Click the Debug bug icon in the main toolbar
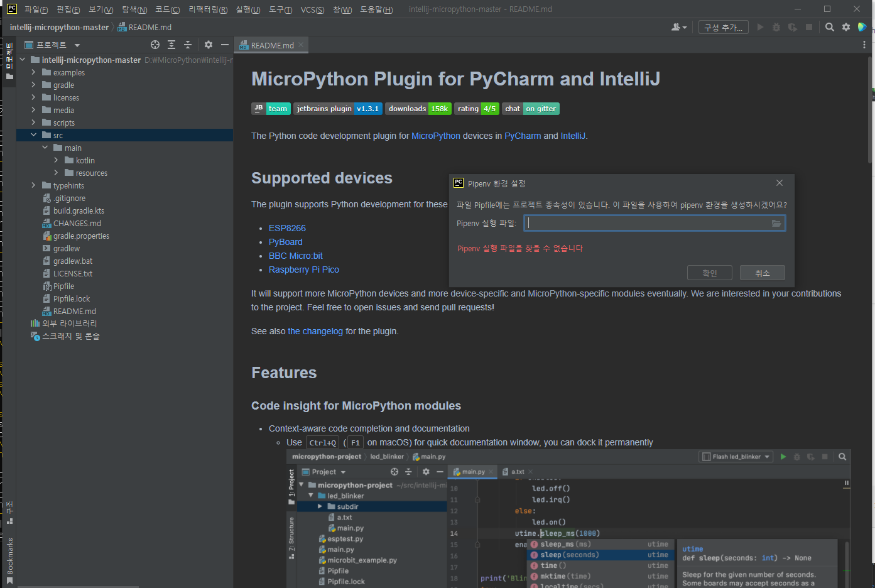 [776, 27]
